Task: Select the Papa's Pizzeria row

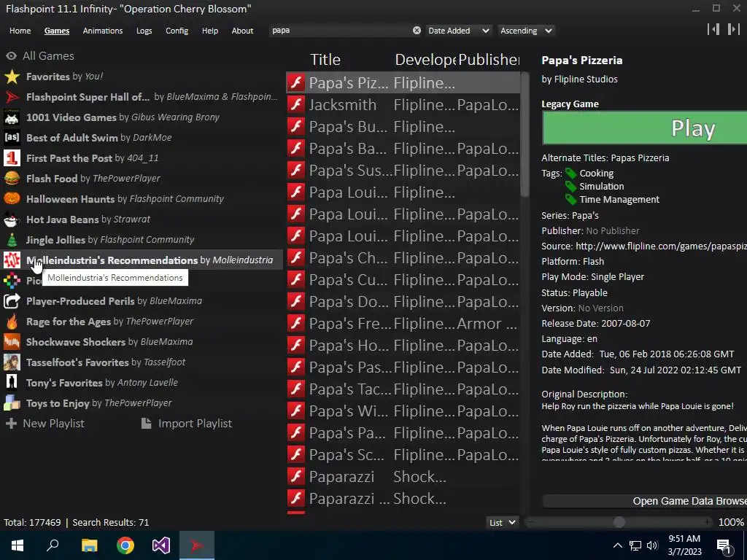Action: click(403, 83)
